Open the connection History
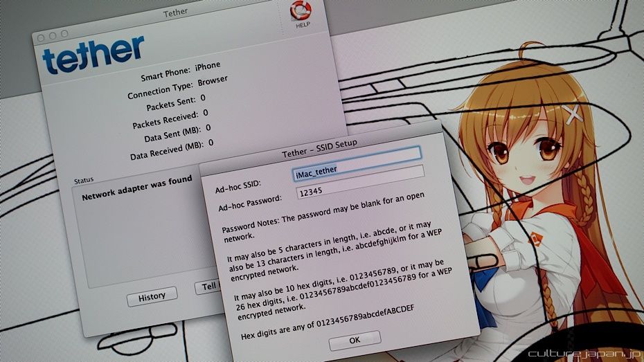644x362 pixels. pyautogui.click(x=152, y=296)
